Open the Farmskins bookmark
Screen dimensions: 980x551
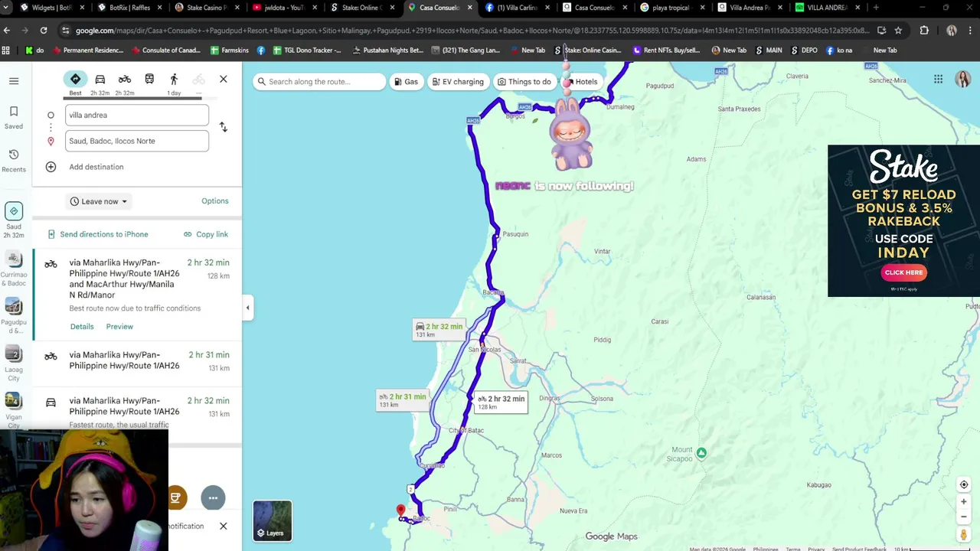click(x=230, y=51)
